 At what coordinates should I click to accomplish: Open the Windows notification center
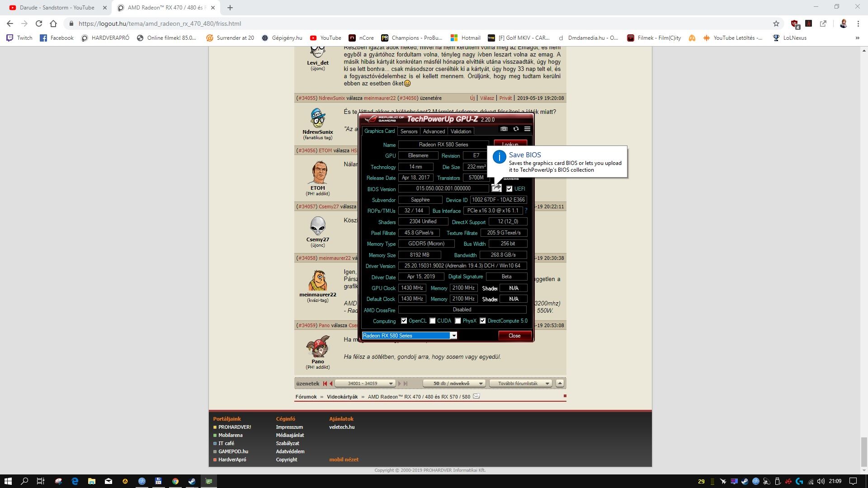point(853,481)
